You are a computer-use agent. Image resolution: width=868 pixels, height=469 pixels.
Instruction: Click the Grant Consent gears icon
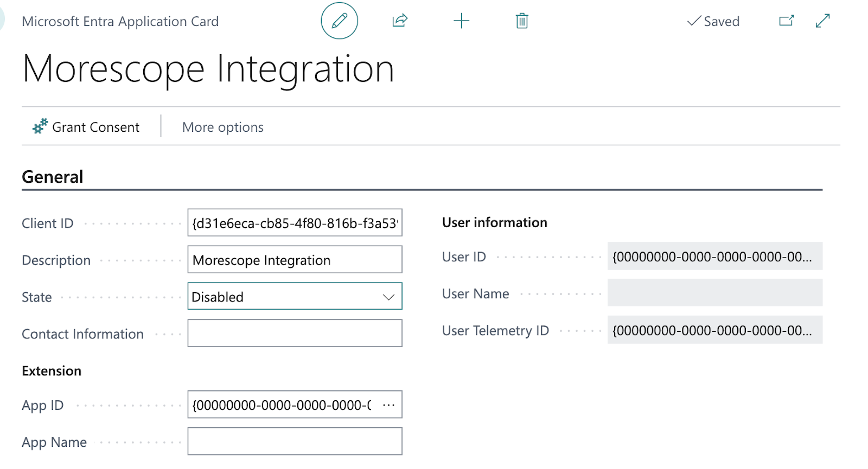click(40, 126)
